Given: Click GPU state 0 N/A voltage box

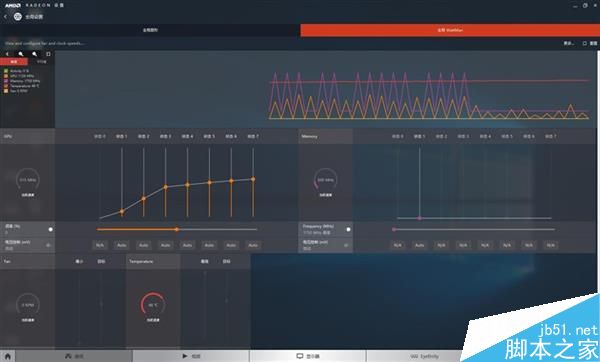Looking at the screenshot, I should (x=100, y=245).
